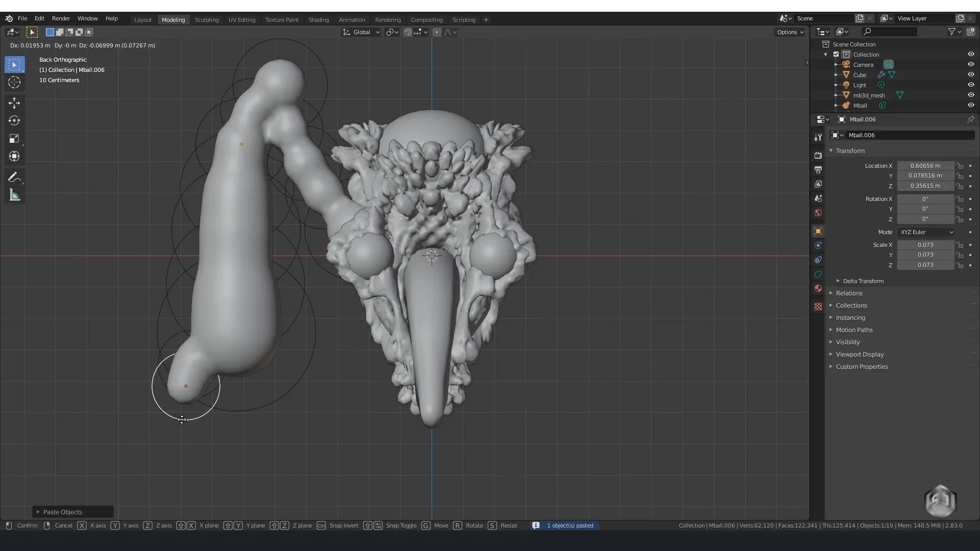Lock the Location X value
The height and width of the screenshot is (551, 980).
(x=960, y=166)
